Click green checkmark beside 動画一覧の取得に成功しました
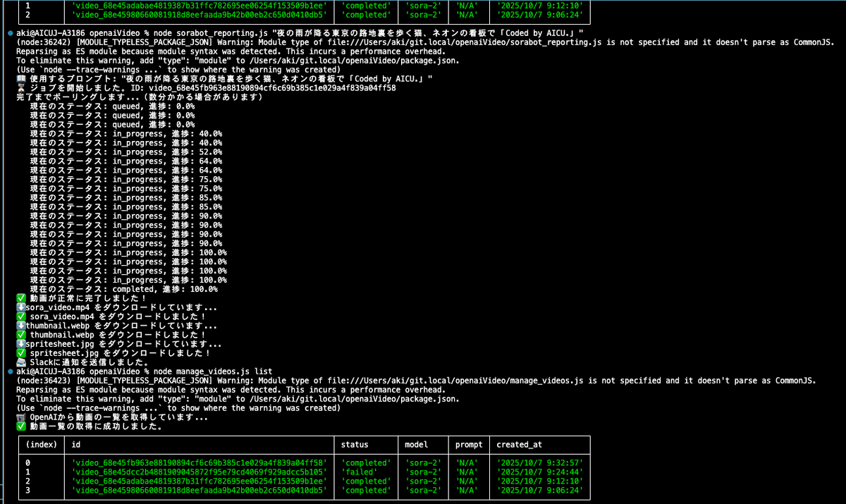The height and width of the screenshot is (504, 846). (x=20, y=426)
